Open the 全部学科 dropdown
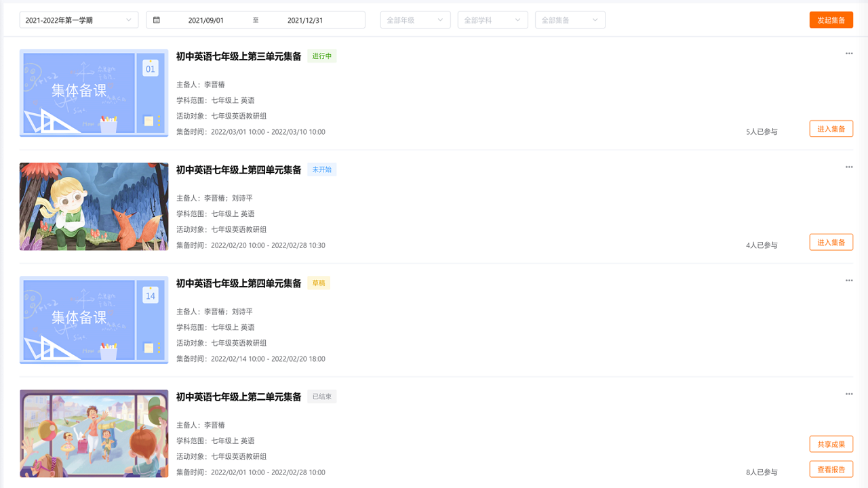 (x=492, y=20)
